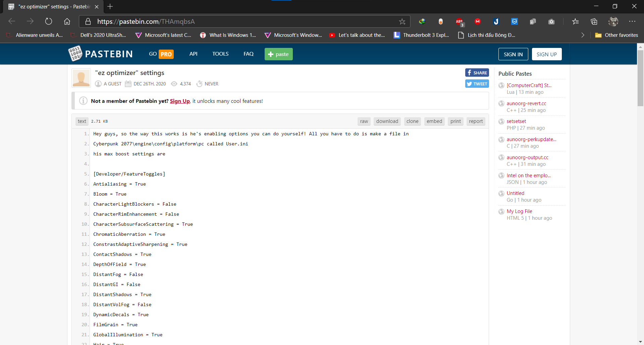The width and height of the screenshot is (644, 345).
Task: Click the address bar URL
Action: [146, 21]
